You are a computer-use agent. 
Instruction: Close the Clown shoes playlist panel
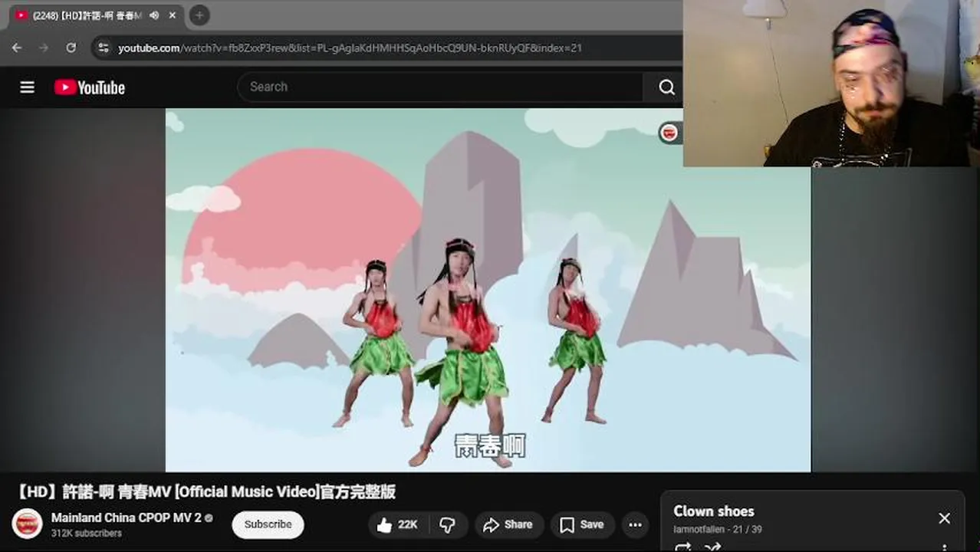pyautogui.click(x=944, y=518)
